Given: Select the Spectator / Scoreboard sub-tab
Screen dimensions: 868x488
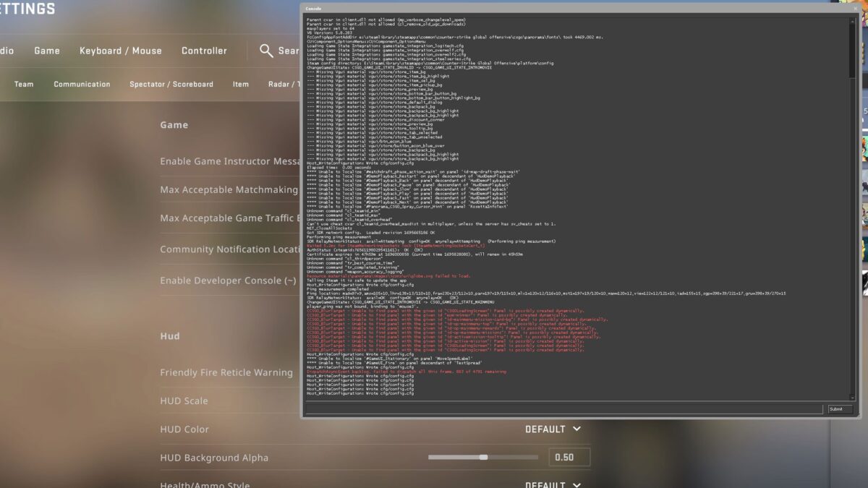Looking at the screenshot, I should 171,84.
